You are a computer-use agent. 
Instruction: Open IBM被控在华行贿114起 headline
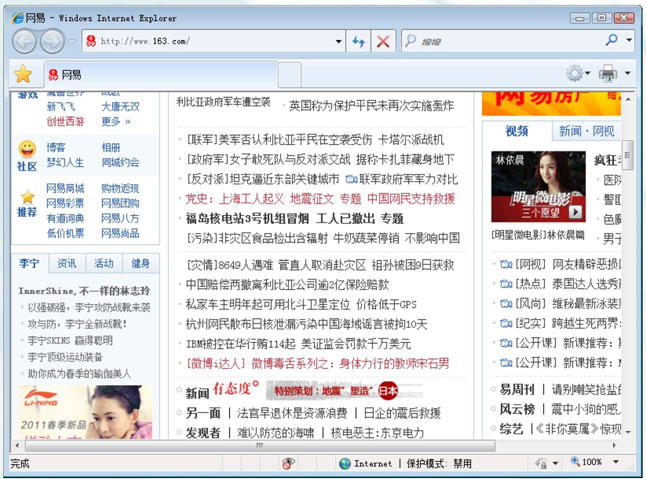[x=241, y=344]
